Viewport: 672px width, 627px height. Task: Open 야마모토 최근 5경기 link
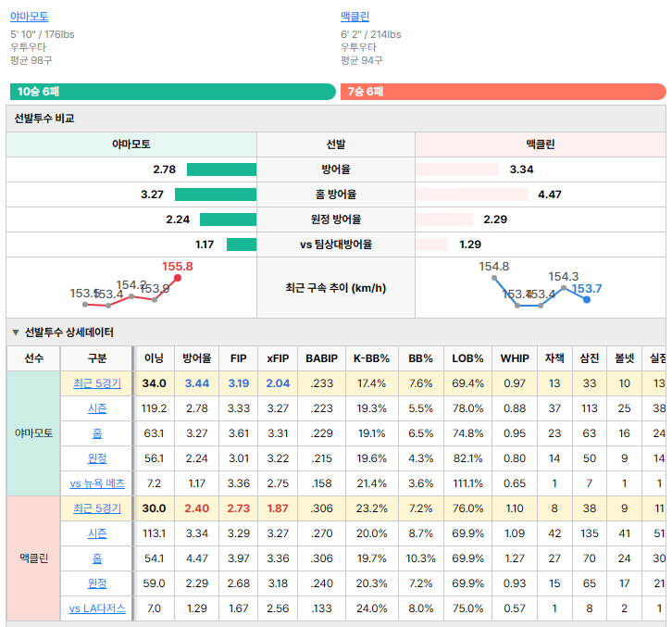point(97,383)
